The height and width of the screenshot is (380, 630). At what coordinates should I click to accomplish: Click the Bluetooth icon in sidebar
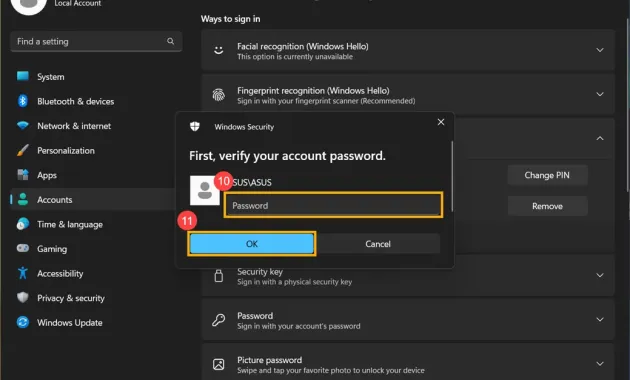coord(23,101)
